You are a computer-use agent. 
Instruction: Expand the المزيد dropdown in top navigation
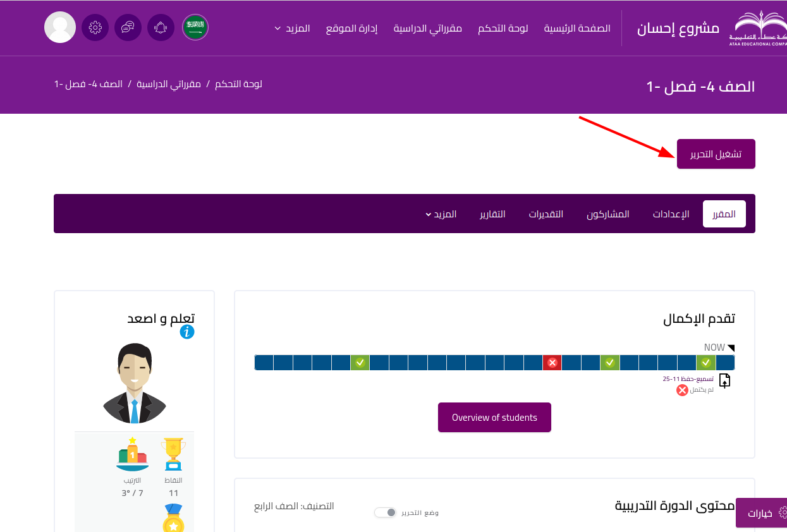click(293, 28)
